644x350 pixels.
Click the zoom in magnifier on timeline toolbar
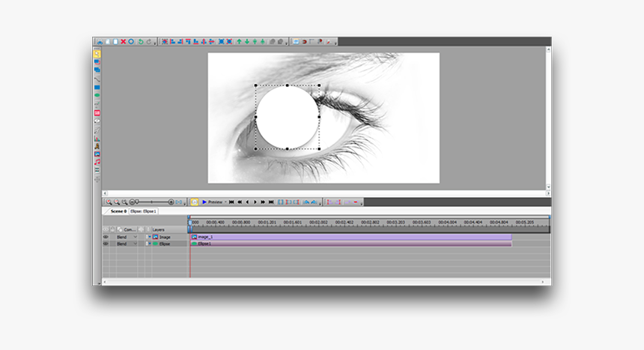(109, 202)
